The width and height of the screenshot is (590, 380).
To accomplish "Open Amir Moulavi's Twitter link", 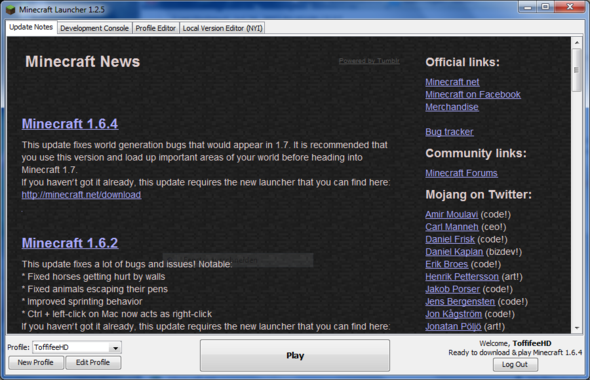I will pos(452,214).
